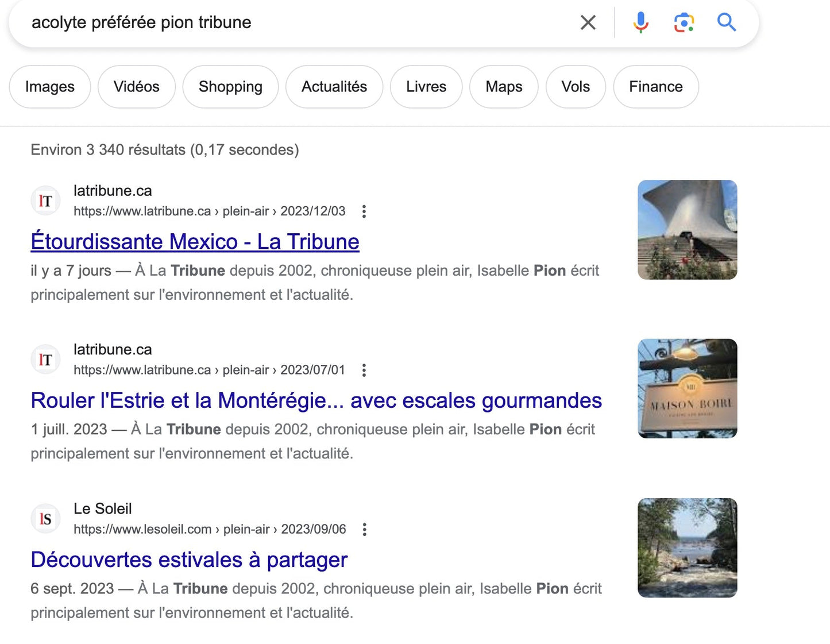
Task: Click the La Tribune favicon on the second result
Action: click(45, 360)
